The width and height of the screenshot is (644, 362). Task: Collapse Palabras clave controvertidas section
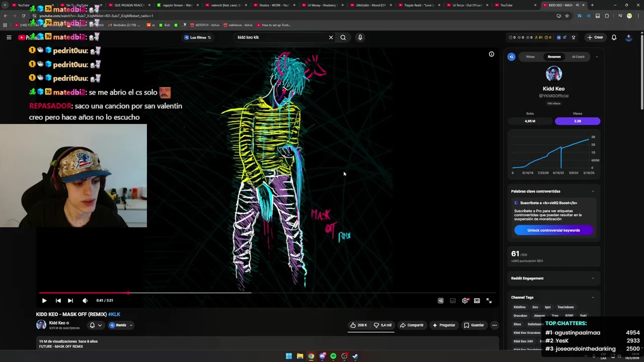click(593, 192)
